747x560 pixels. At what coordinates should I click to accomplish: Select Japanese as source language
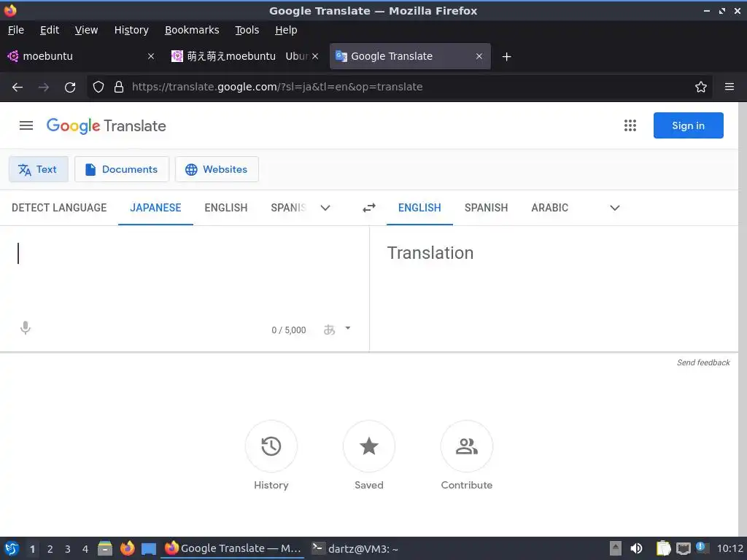coord(155,208)
